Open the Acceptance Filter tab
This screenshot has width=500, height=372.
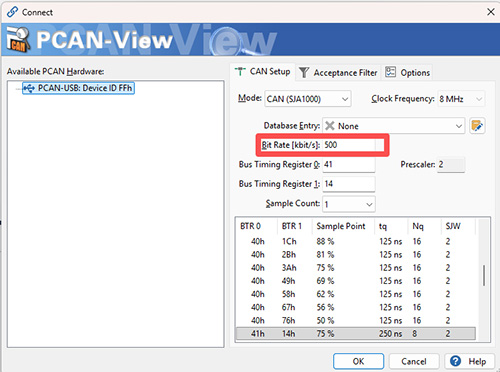click(338, 72)
